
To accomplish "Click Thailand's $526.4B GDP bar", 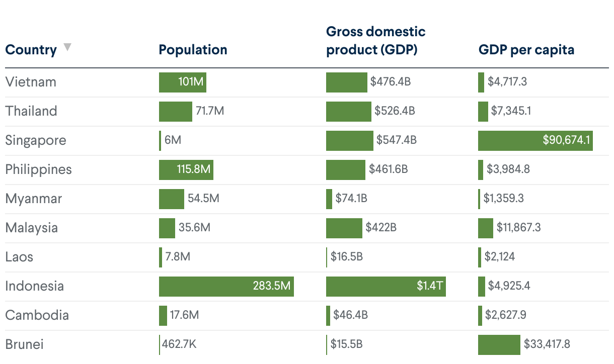I will 348,111.
